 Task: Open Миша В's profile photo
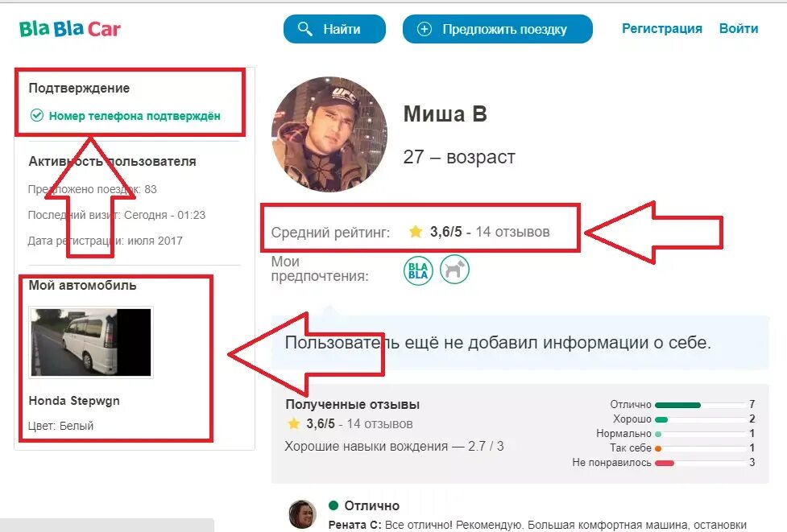(329, 134)
